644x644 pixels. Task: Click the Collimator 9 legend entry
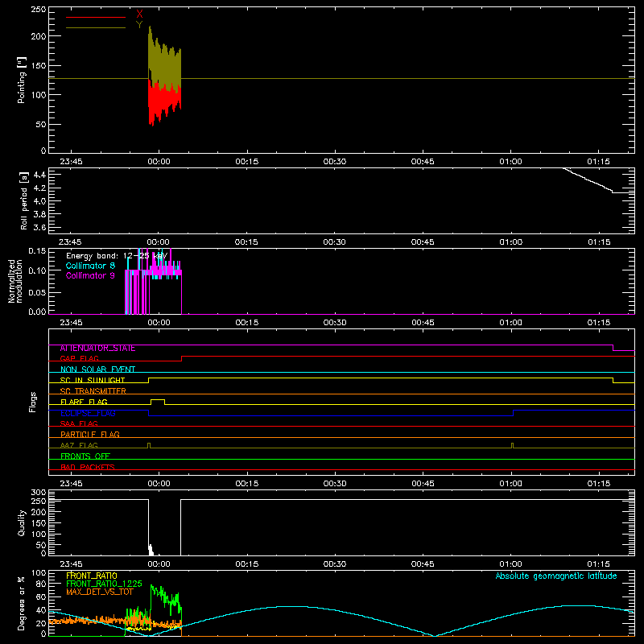pos(90,275)
